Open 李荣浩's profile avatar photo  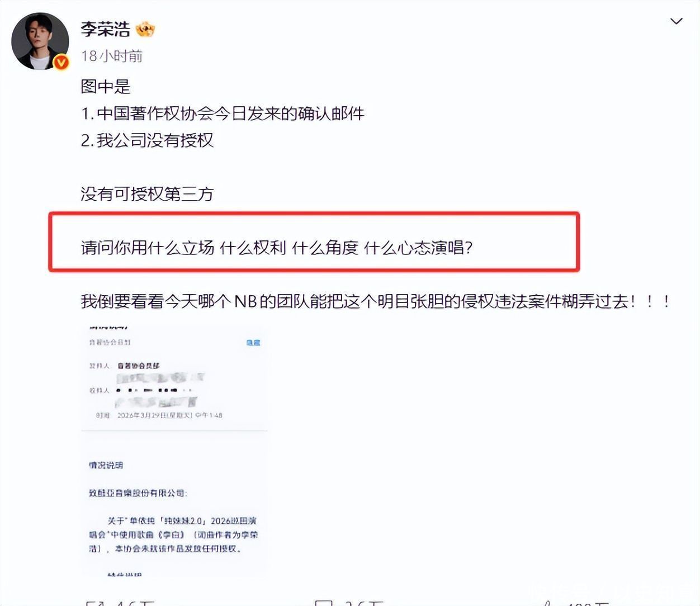pos(40,41)
